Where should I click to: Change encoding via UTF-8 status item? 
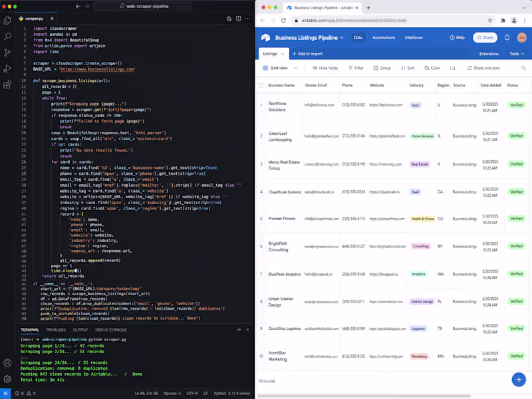coord(192,393)
